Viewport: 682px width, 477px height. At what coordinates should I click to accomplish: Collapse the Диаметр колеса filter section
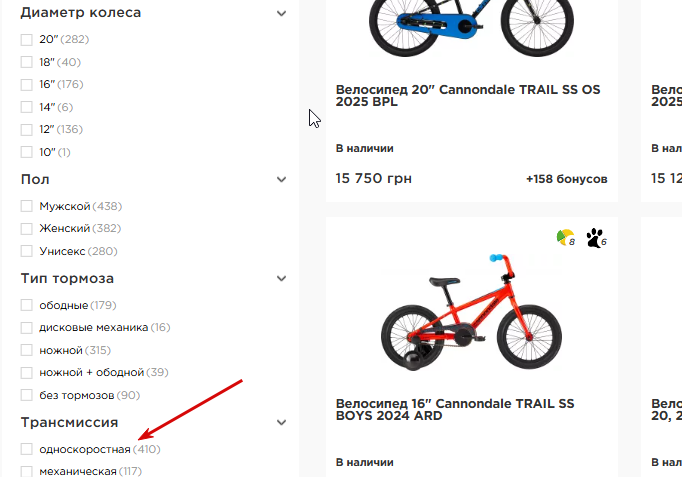(x=282, y=13)
